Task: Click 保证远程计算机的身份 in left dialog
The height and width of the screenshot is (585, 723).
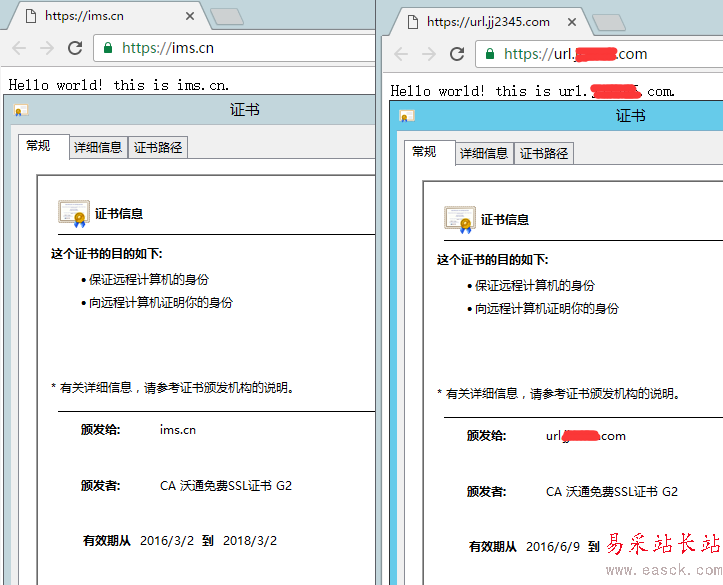Action: (149, 279)
